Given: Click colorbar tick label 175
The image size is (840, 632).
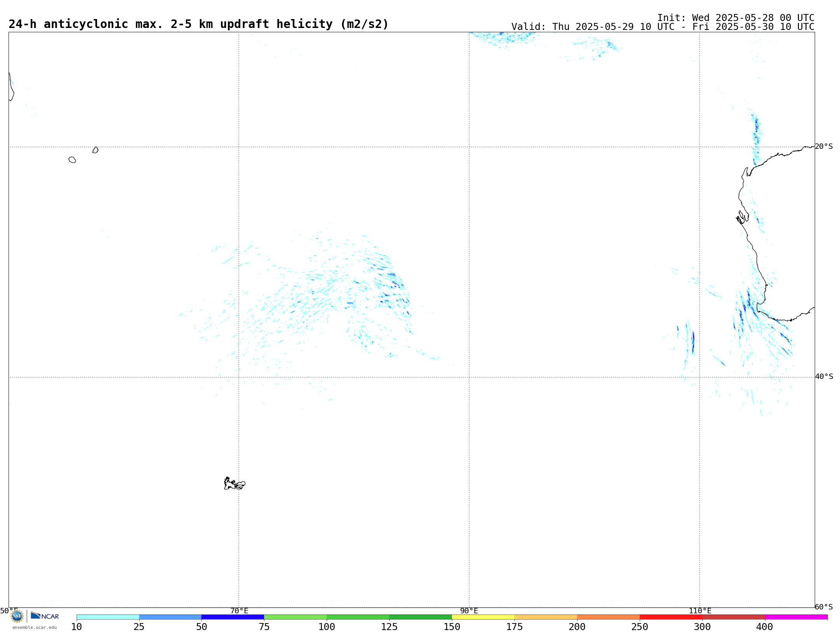Looking at the screenshot, I should tap(514, 627).
